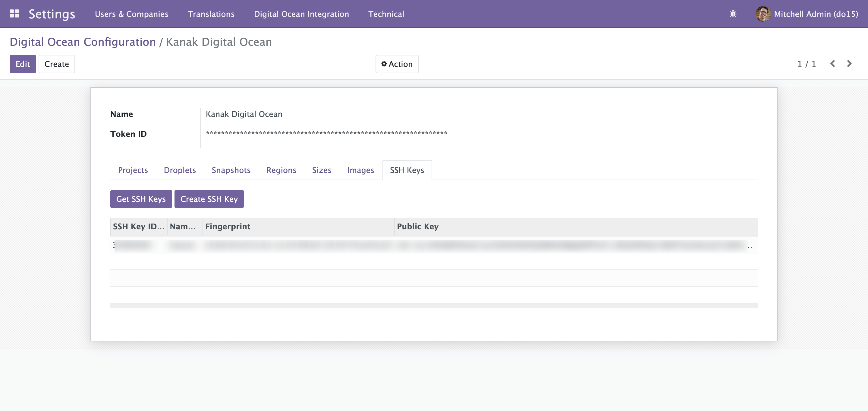Open Technical menu
Viewport: 868px width, 411px height.
(x=386, y=14)
